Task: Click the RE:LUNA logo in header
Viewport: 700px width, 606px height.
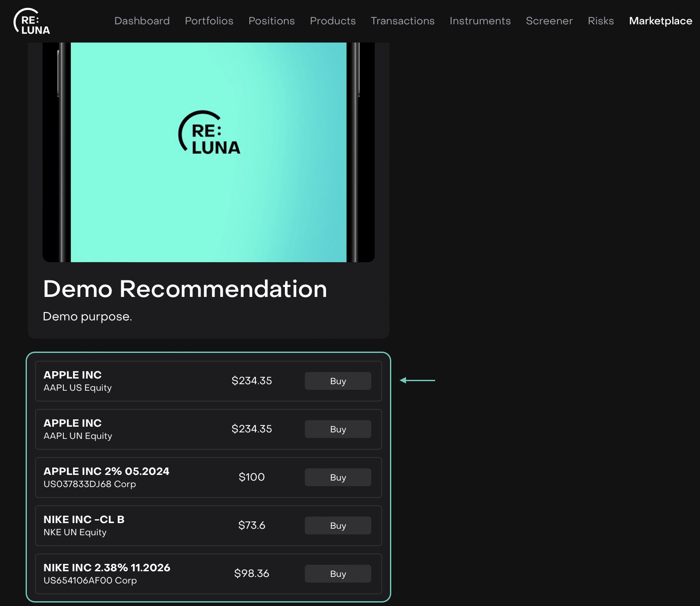Action: pos(32,22)
